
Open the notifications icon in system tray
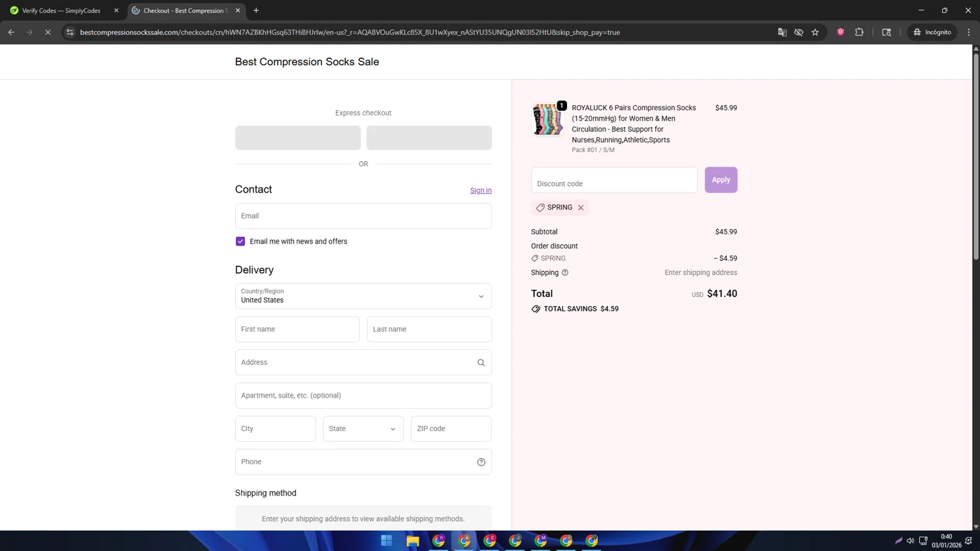(968, 541)
